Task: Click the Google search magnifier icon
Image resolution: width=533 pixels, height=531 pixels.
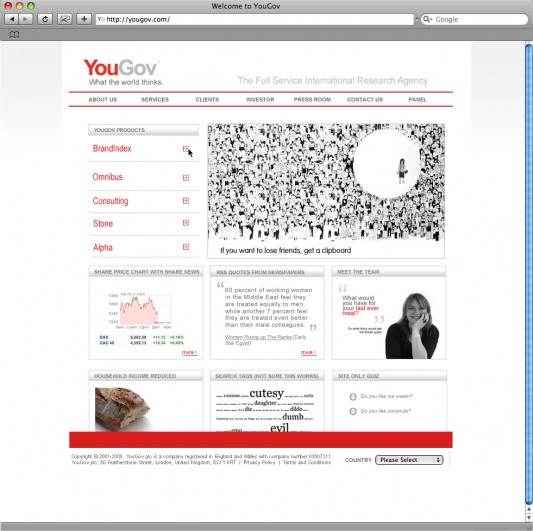Action: tap(426, 19)
